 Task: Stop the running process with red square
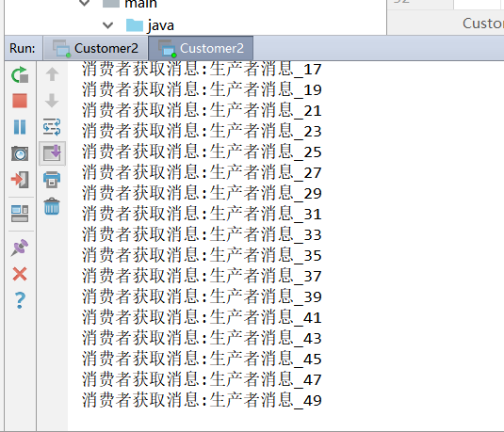coord(20,101)
